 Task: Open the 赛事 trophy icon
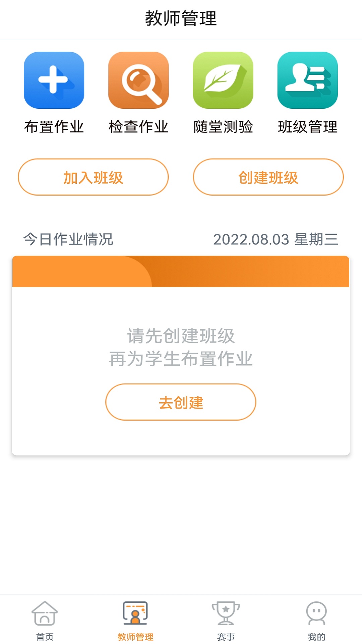point(226,613)
